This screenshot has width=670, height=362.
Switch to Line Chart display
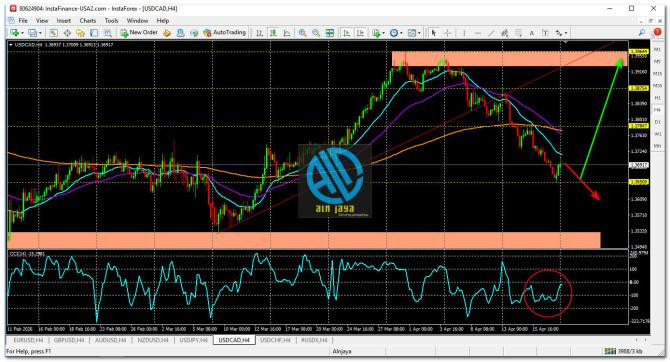pos(287,33)
